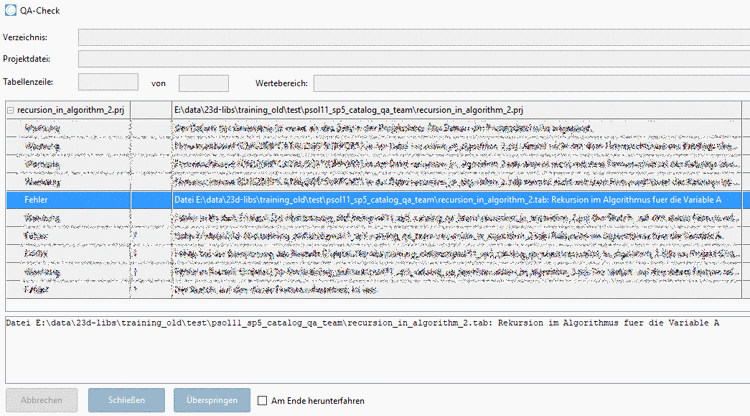Screen dimensions: 750x416
Task: Collapse the recursion_in_algorithm_2.prj tree node
Action: 11,110
